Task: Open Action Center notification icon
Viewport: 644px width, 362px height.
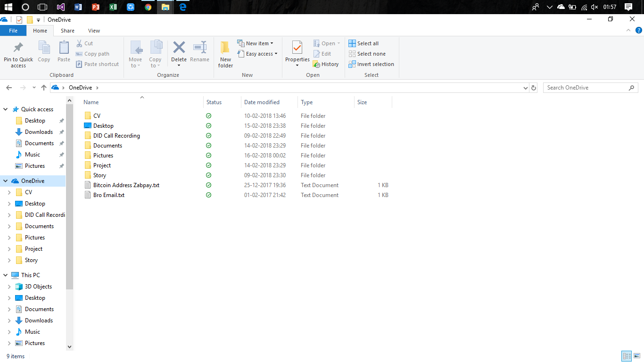Action: [628, 7]
